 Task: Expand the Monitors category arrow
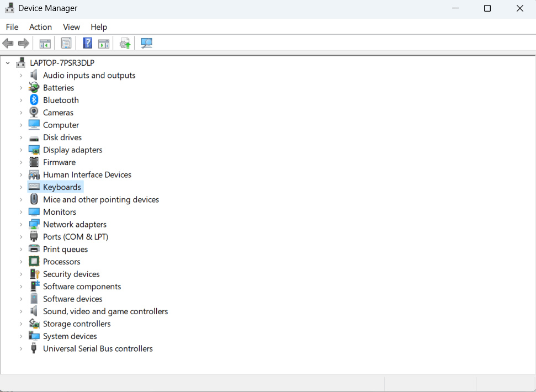pos(21,212)
